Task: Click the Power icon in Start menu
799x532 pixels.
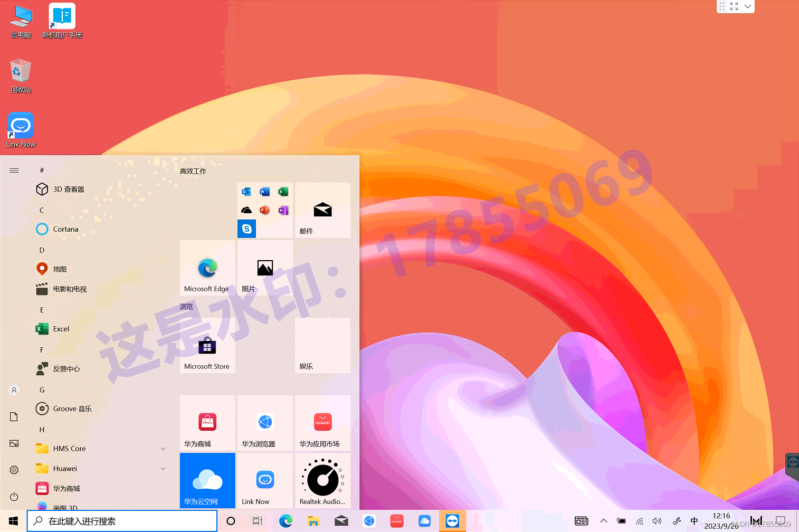Action: pyautogui.click(x=14, y=497)
